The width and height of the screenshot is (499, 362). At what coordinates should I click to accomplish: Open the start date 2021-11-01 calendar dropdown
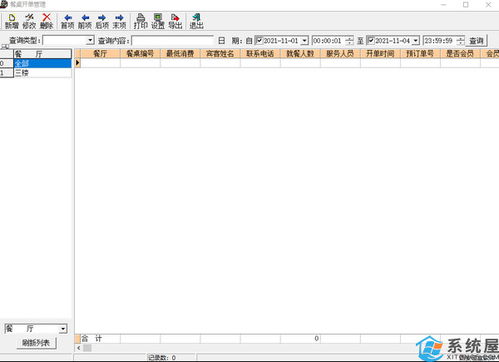point(304,41)
